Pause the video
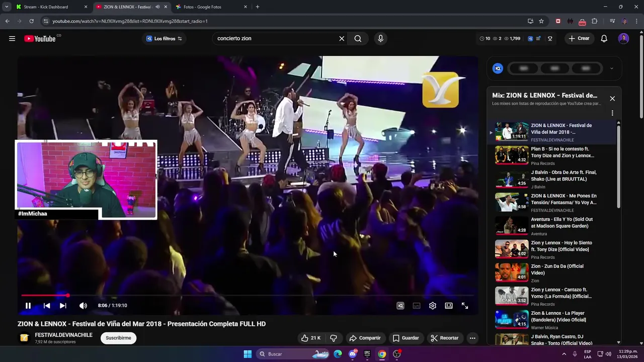644x362 pixels. (x=28, y=306)
